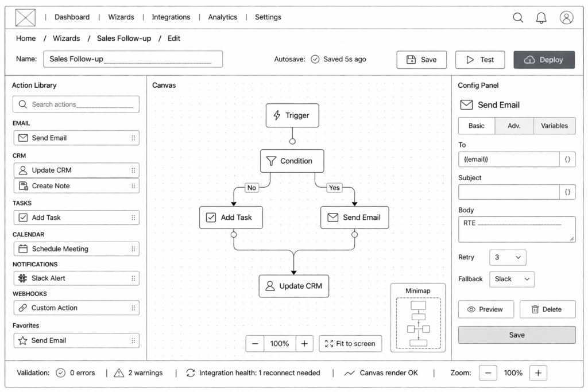Image resolution: width=588 pixels, height=392 pixels.
Task: Click the warnings triangle icon in status bar
Action: [119, 373]
